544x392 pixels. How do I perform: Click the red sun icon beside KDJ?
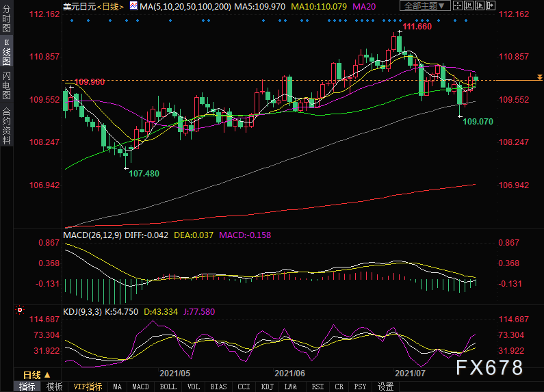pyautogui.click(x=20, y=310)
